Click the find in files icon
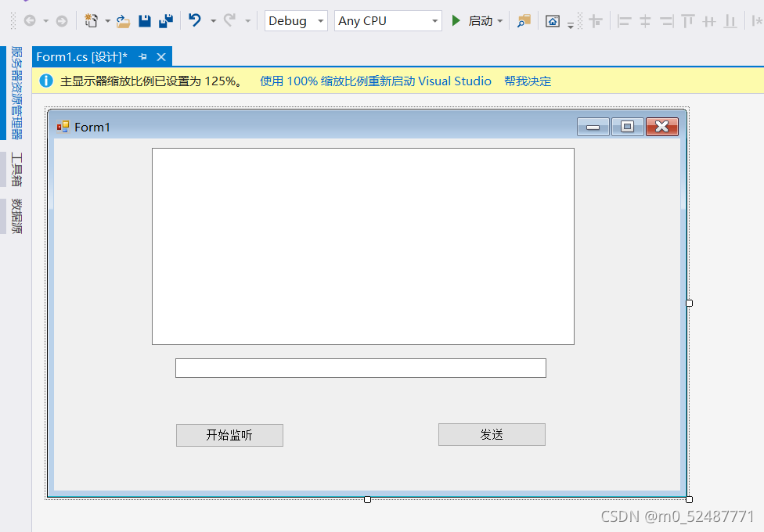Image resolution: width=764 pixels, height=532 pixels. pyautogui.click(x=524, y=21)
